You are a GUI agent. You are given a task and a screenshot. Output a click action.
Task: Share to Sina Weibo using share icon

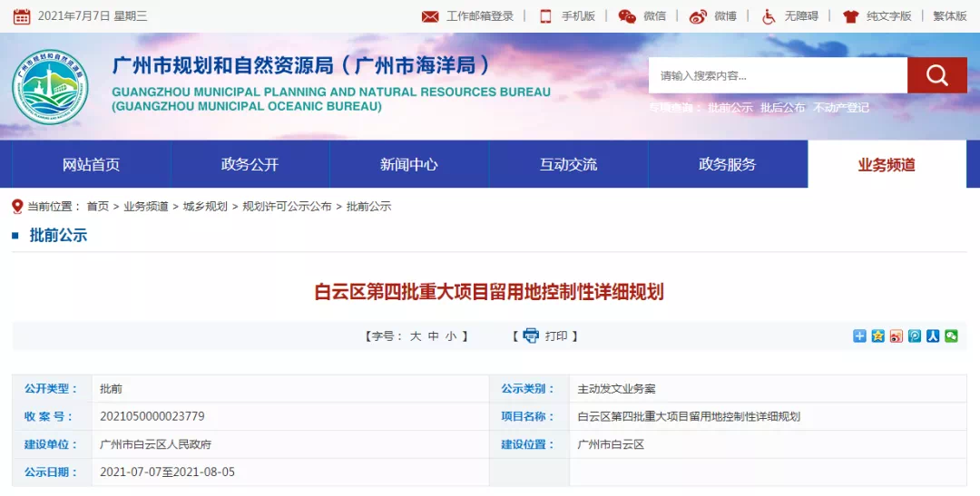click(x=897, y=336)
